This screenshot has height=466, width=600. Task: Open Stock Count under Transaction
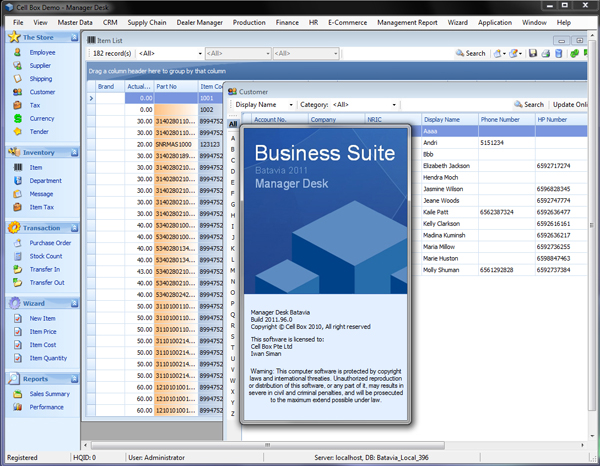46,256
